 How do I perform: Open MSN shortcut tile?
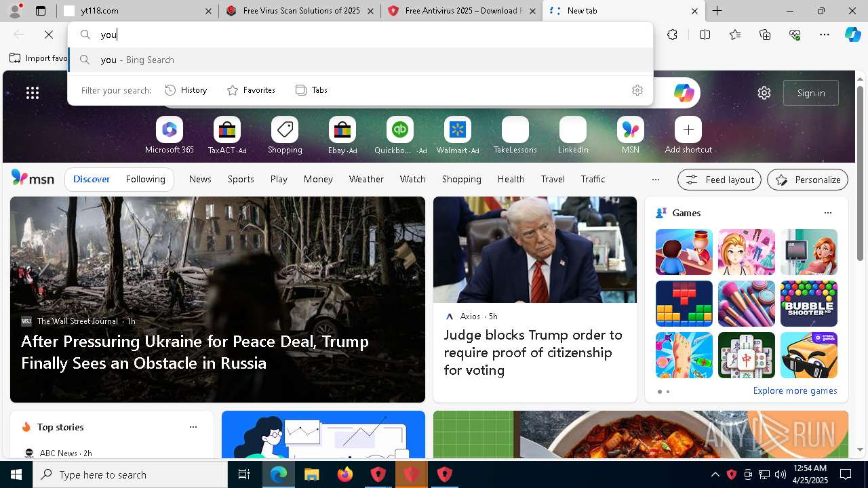(631, 136)
